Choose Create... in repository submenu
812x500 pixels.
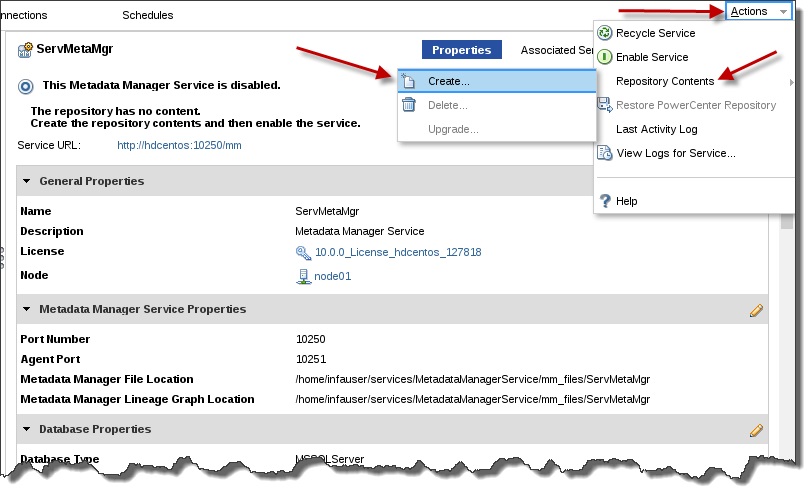pyautogui.click(x=497, y=81)
